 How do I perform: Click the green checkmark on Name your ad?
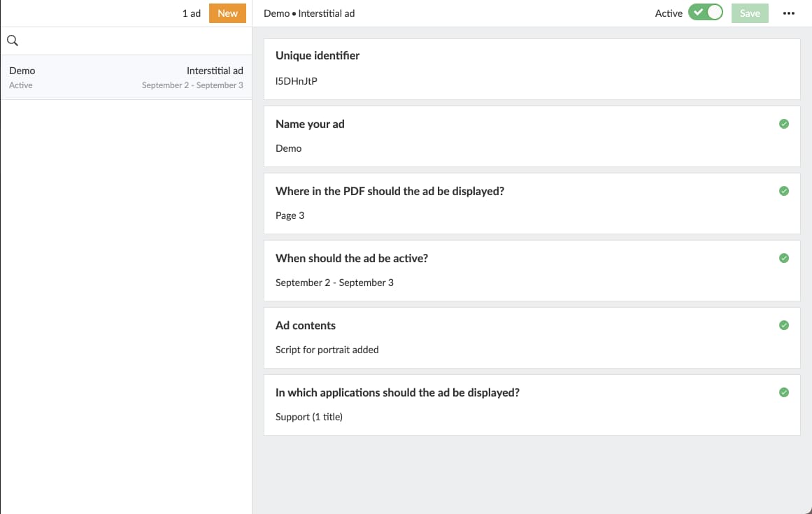[783, 124]
